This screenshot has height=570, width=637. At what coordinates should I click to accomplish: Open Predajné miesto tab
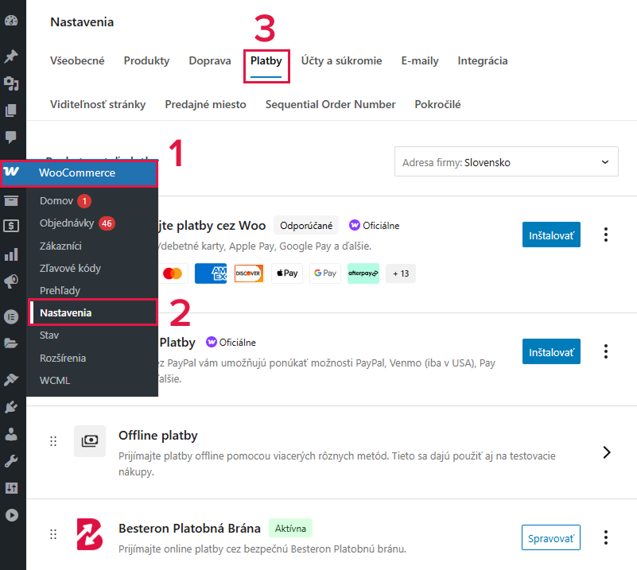(206, 104)
